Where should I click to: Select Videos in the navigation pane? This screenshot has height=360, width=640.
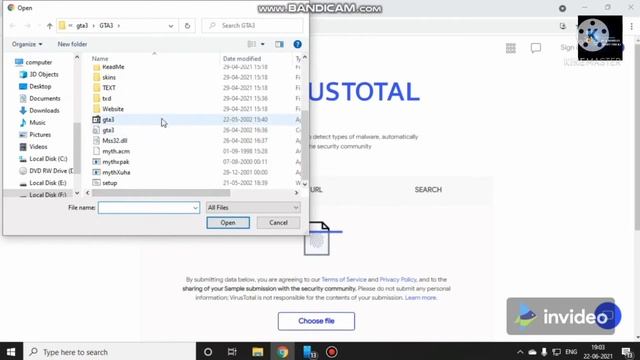[33, 147]
